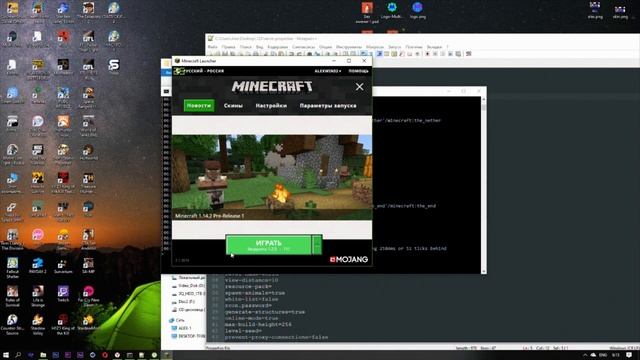This screenshot has height=360, width=640.
Task: Select the Twitch desktop shortcut
Action: 63,294
